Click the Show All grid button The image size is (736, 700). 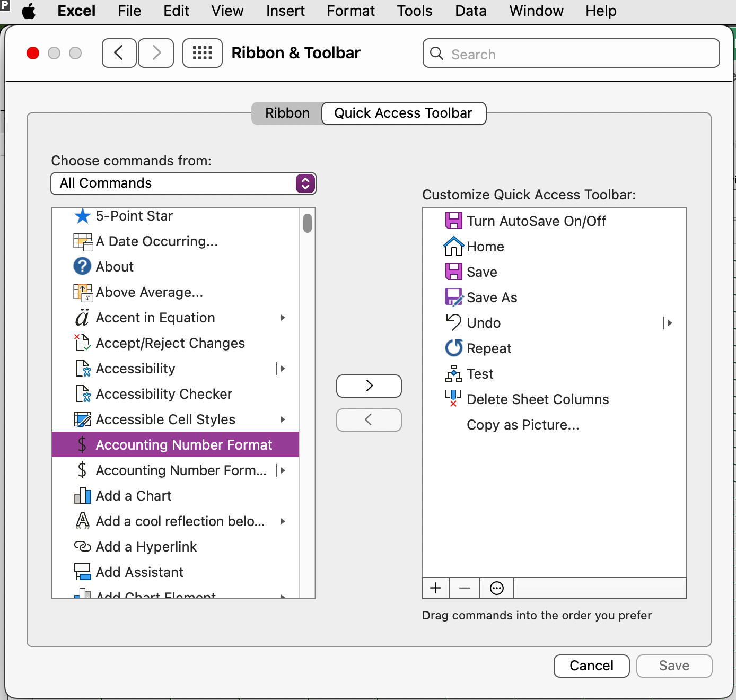tap(203, 53)
